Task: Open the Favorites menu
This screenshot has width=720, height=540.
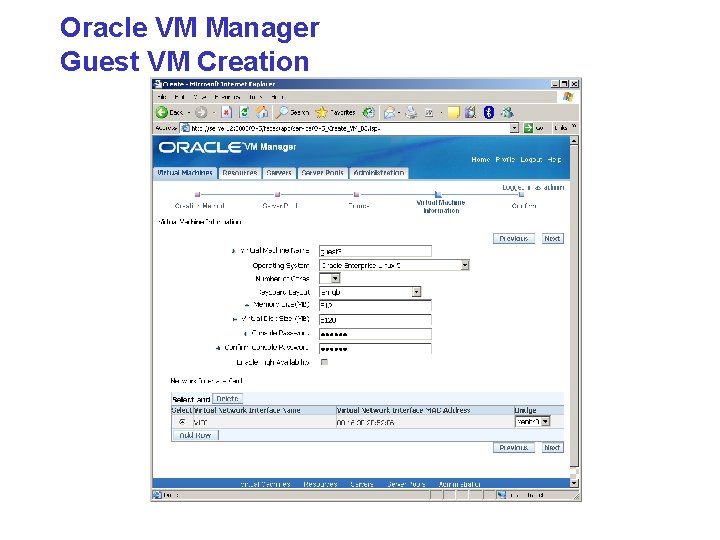Action: click(x=227, y=97)
